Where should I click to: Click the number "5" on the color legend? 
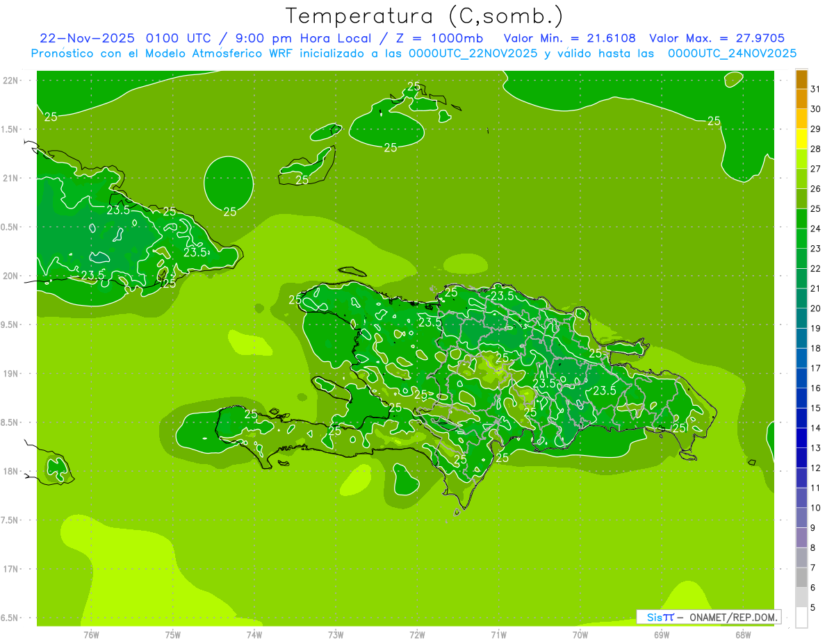point(813,608)
